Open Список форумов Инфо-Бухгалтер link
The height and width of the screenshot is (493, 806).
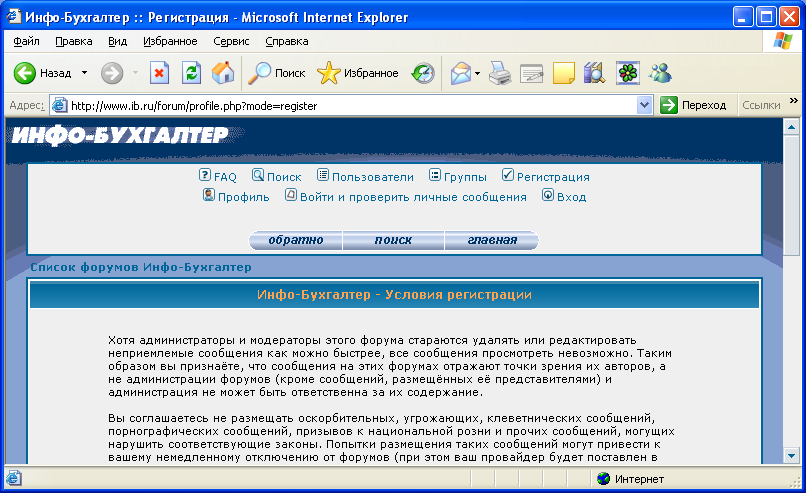pyautogui.click(x=141, y=267)
